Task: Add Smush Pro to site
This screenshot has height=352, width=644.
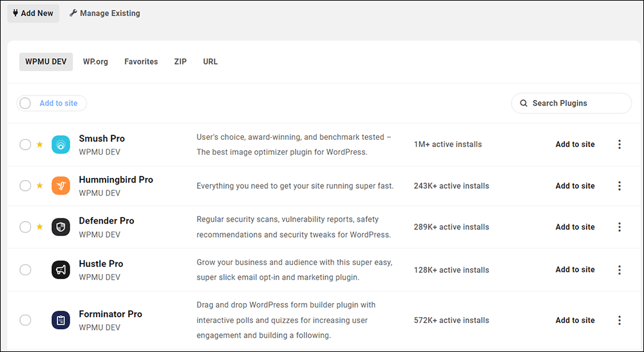Action: pyautogui.click(x=575, y=144)
